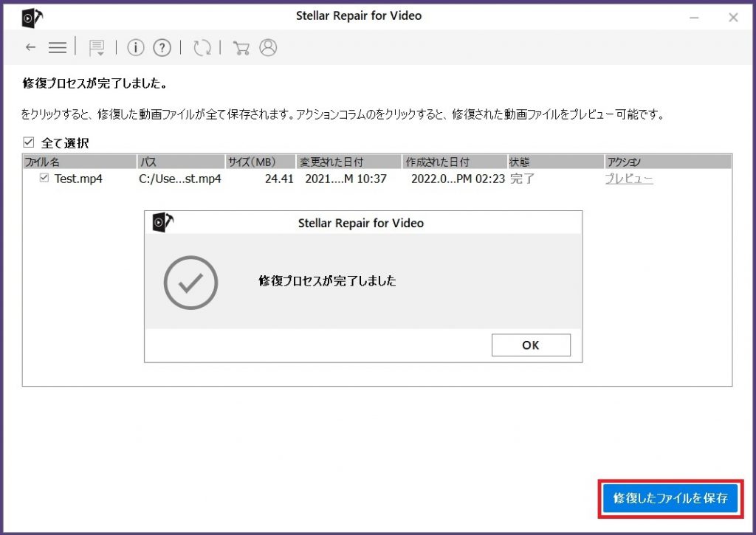This screenshot has height=535, width=756.
Task: Click the path C:/Use...st.mp4 cell
Action: (x=180, y=179)
